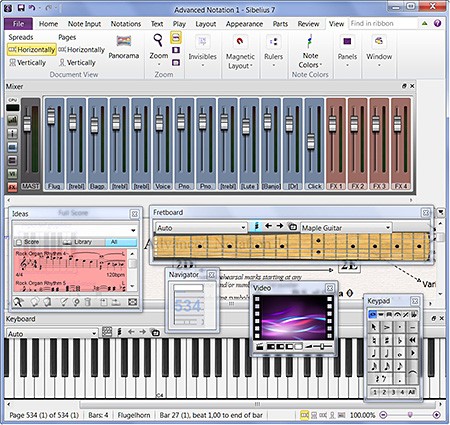Open the Keyboard Auto dropdown
The height and width of the screenshot is (425, 450).
(x=52, y=333)
